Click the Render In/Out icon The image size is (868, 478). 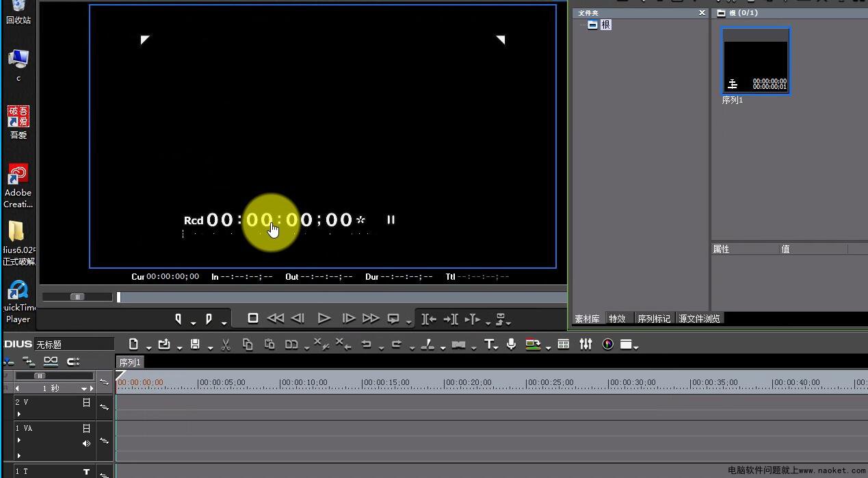click(x=533, y=344)
